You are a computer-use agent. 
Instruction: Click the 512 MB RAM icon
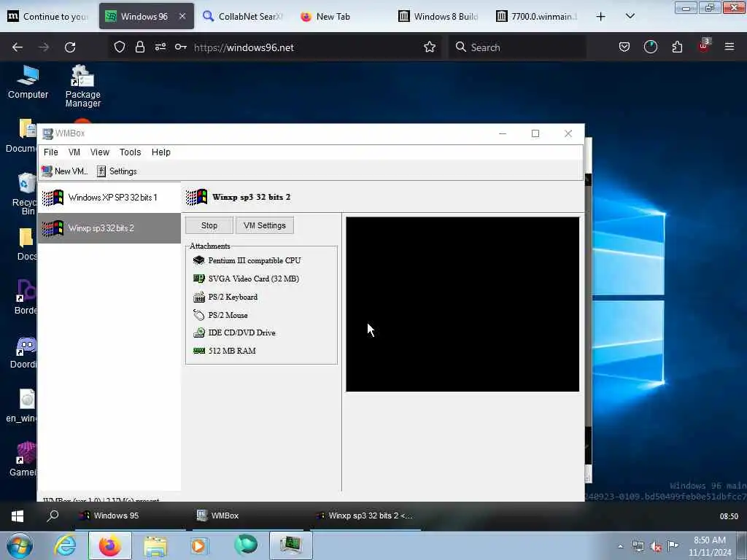pos(198,351)
